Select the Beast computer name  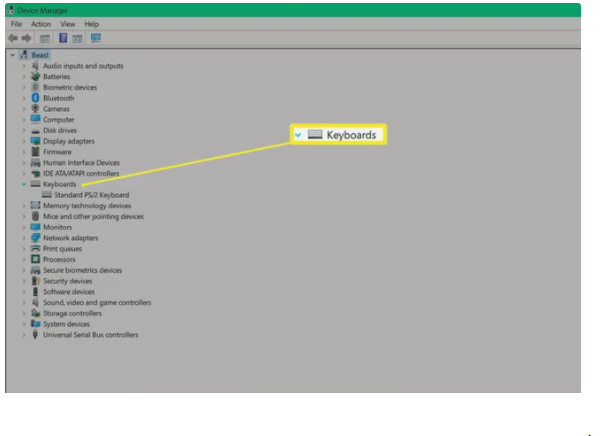tap(40, 55)
